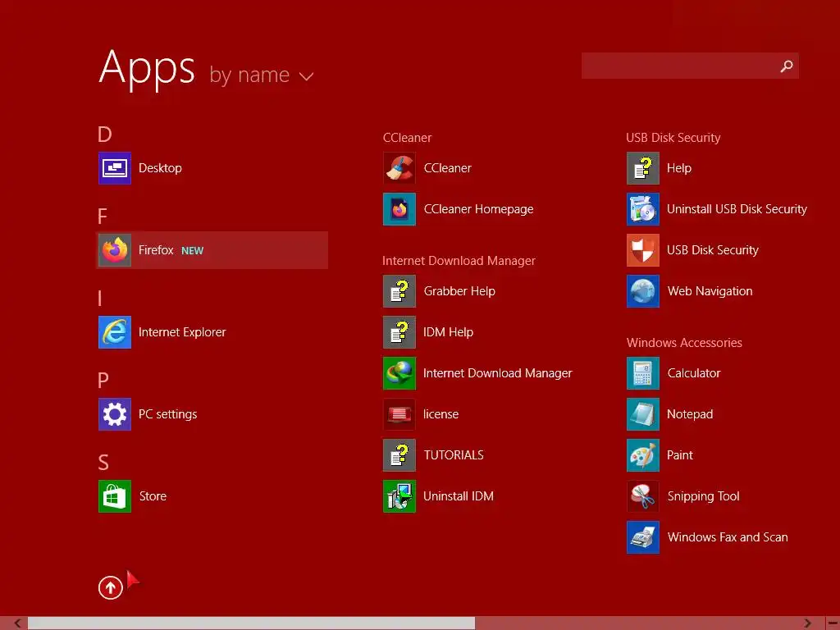Click the 'Desktop' label text
840x630 pixels.
pos(160,168)
